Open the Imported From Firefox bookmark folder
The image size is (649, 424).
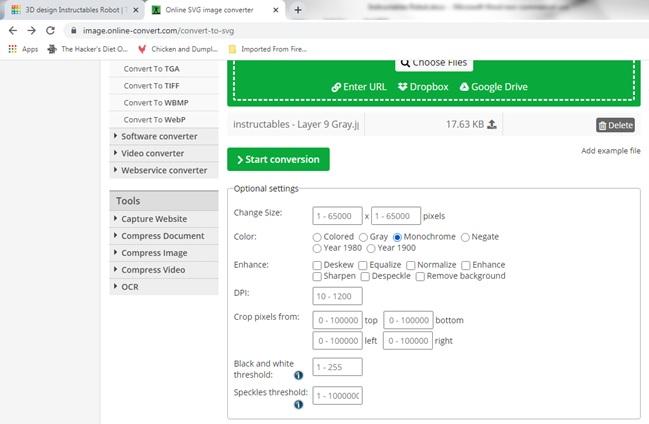pos(268,49)
